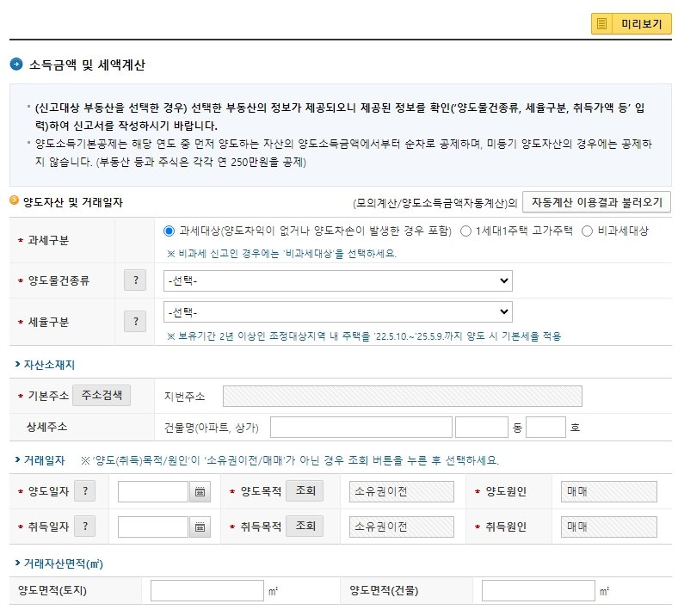Focus the 양도일자 date input

[152, 492]
